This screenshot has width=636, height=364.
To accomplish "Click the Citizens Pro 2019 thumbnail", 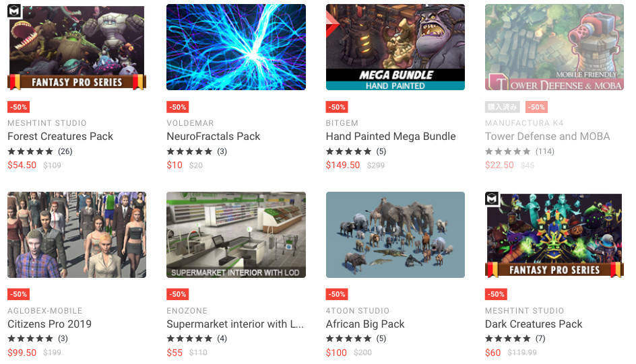I will [77, 235].
